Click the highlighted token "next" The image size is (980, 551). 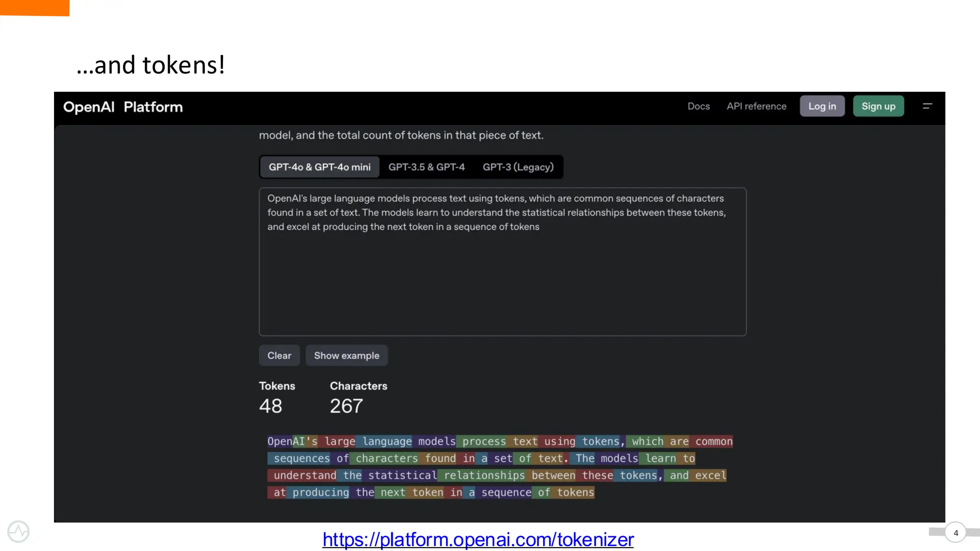390,492
